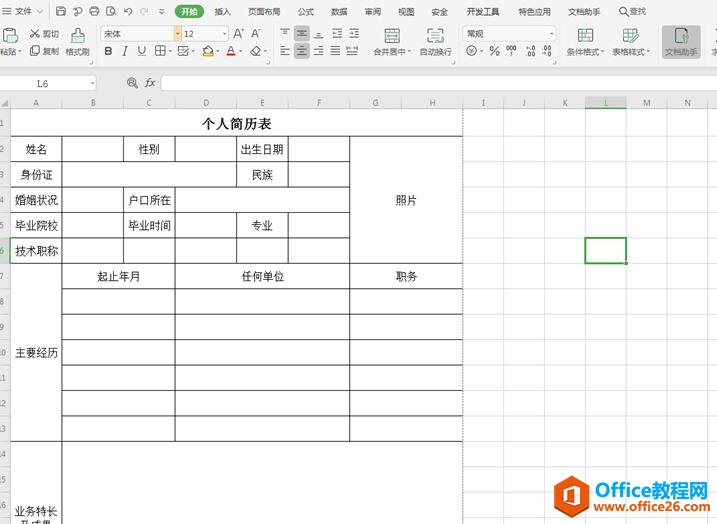Open the fill color dropdown arrow
The width and height of the screenshot is (717, 524).
[218, 51]
